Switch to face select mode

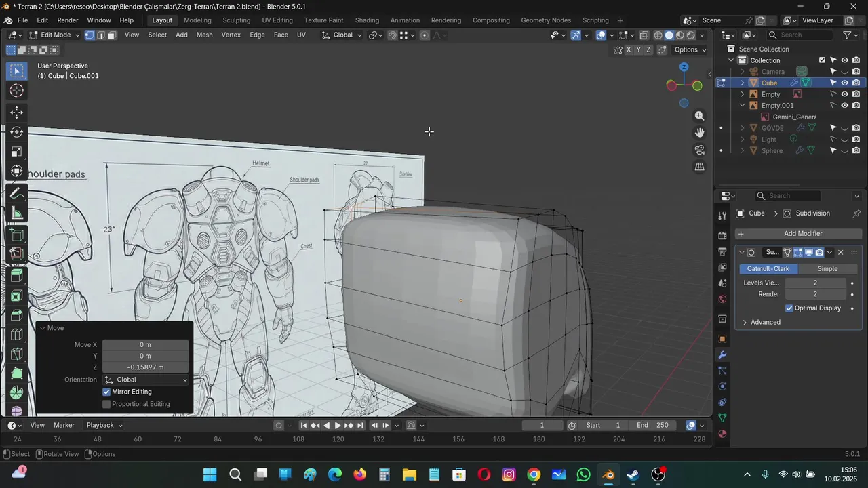pyautogui.click(x=112, y=35)
